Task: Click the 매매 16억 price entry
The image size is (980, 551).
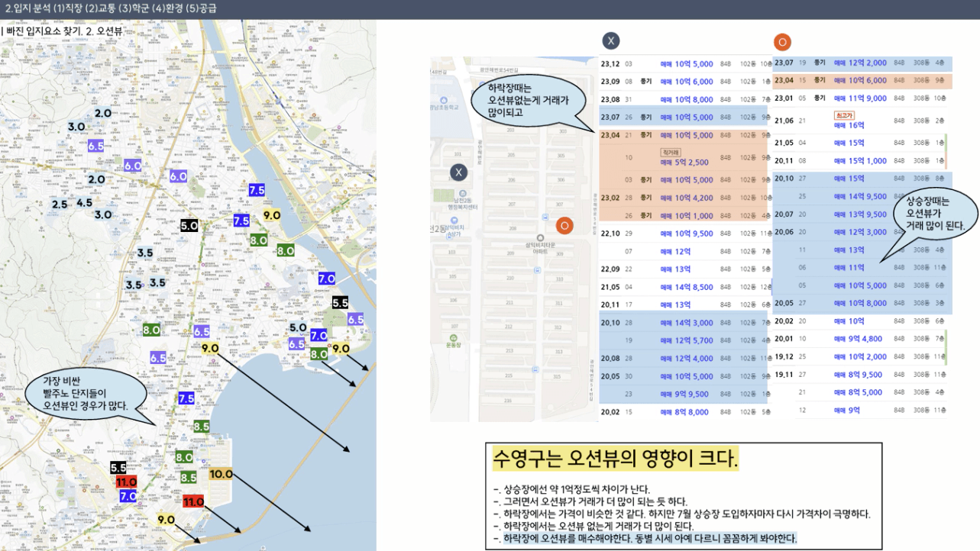Action: 849,124
